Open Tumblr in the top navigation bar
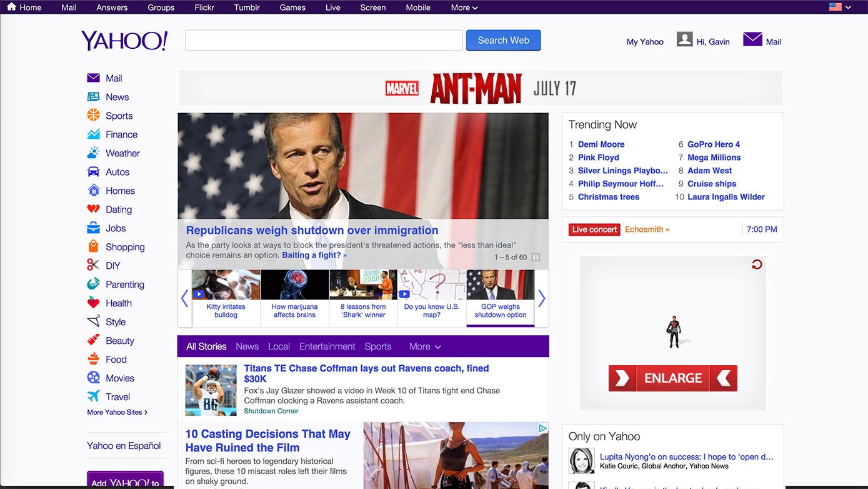Viewport: 868px width, 489px height. pos(248,8)
